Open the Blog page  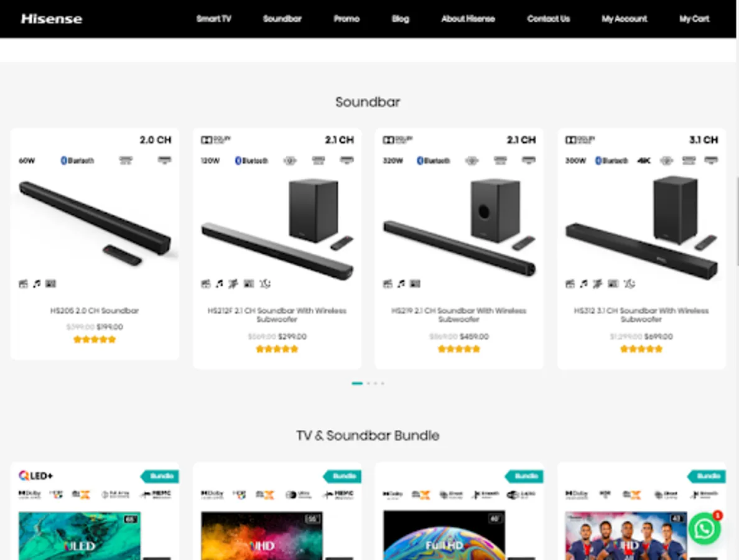coord(400,19)
